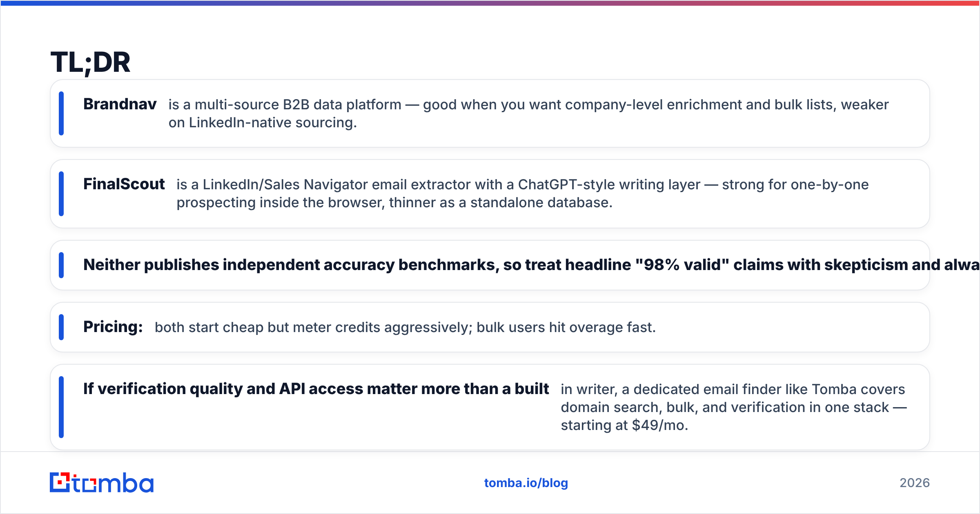Click the accuracy benchmarks statement card
Image resolution: width=980 pixels, height=514 pixels.
pos(490,265)
